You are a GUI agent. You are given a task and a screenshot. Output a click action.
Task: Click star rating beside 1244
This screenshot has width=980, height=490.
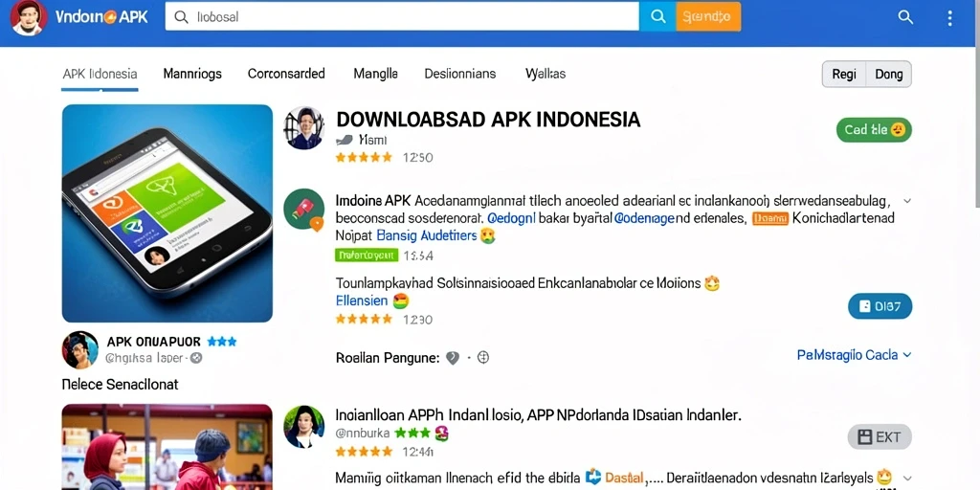[x=364, y=451]
